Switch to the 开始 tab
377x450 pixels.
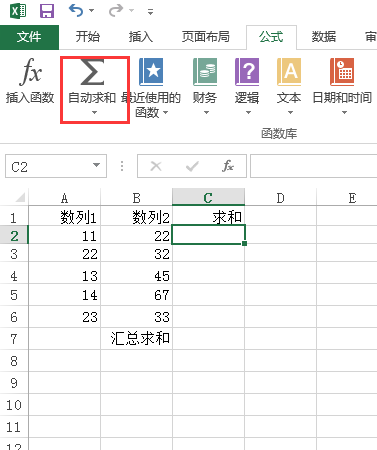pos(87,37)
